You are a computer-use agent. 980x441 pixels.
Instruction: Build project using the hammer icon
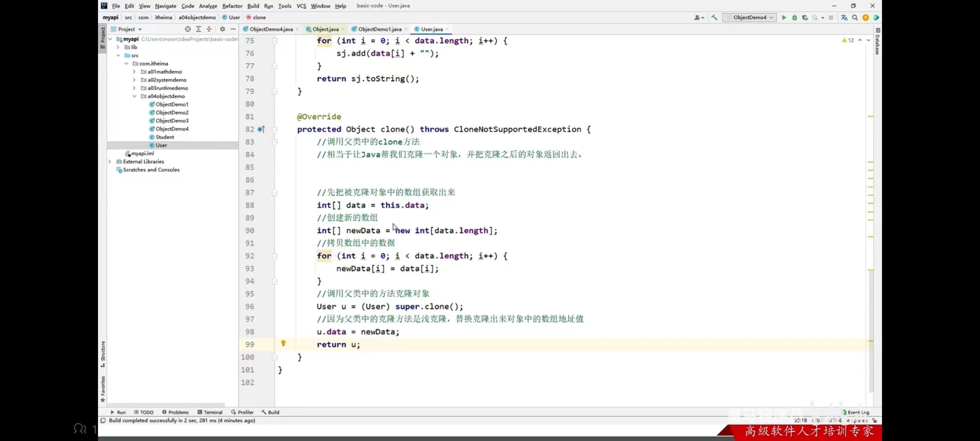click(714, 18)
